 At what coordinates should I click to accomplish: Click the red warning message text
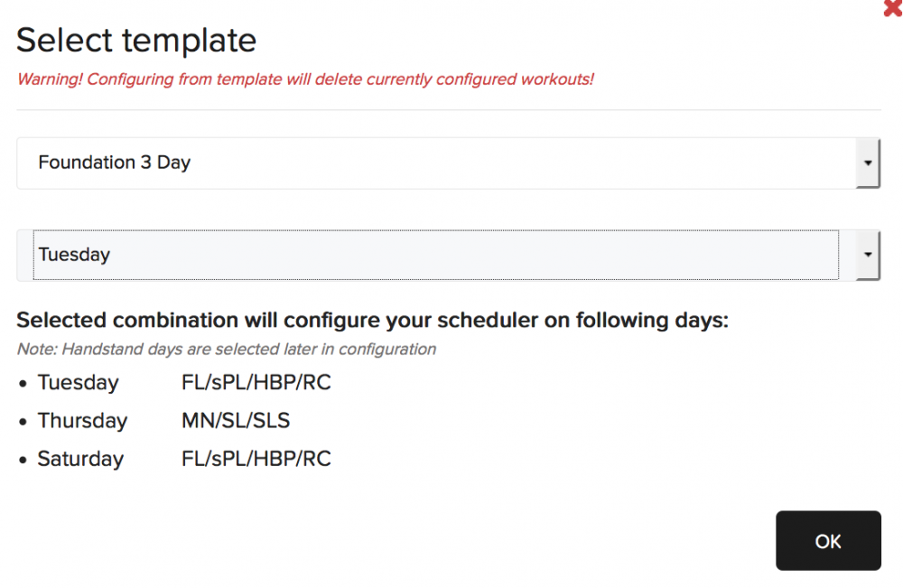click(305, 79)
